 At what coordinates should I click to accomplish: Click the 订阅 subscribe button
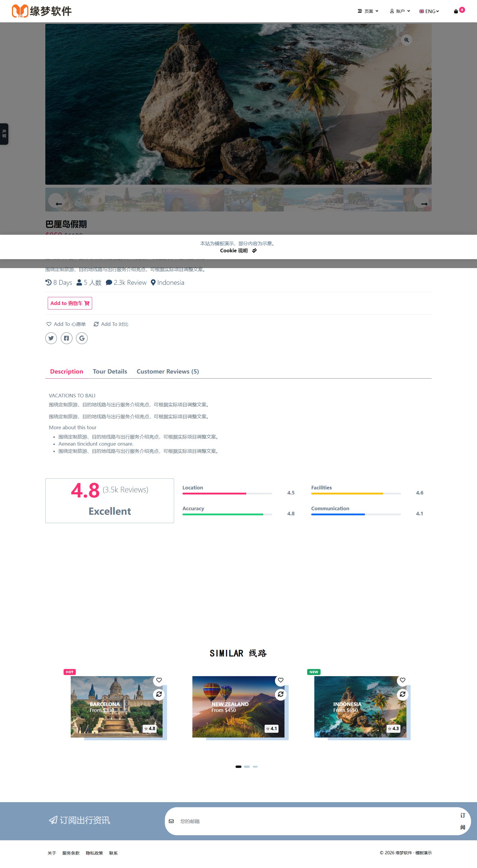462,821
